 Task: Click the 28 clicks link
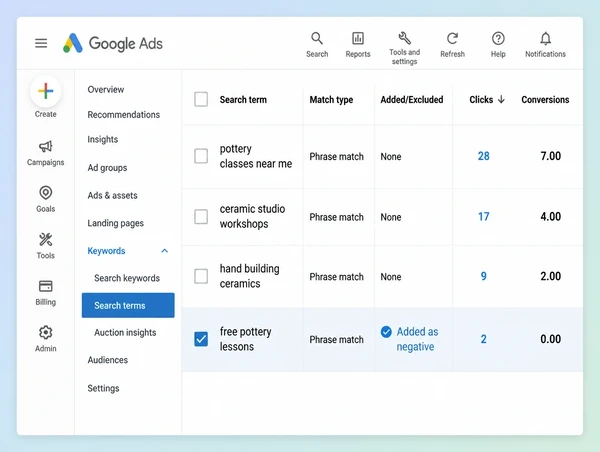pos(484,156)
